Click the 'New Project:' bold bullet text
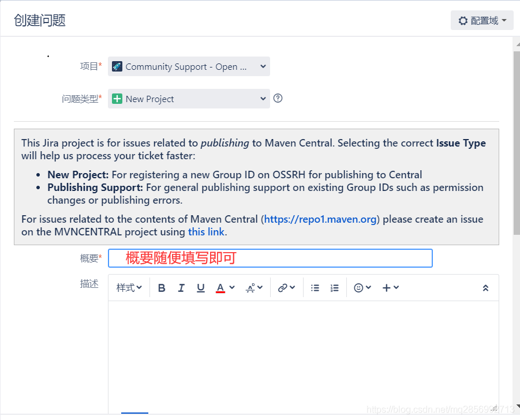520x420 pixels. [78, 175]
